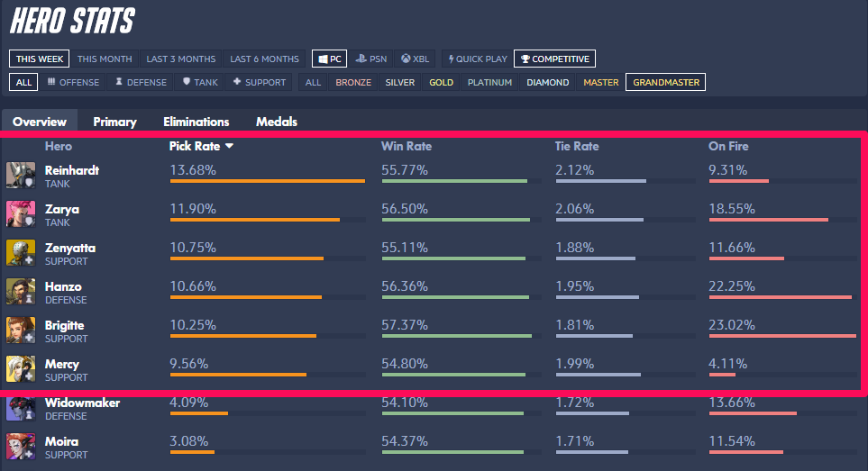
Task: Sort table by Win Rate column
Action: 407,146
